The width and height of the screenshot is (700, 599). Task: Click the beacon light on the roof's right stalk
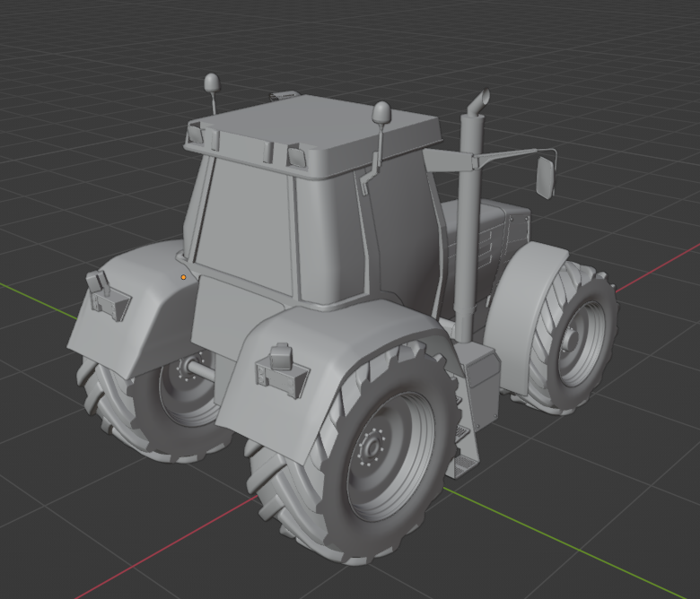pyautogui.click(x=381, y=112)
